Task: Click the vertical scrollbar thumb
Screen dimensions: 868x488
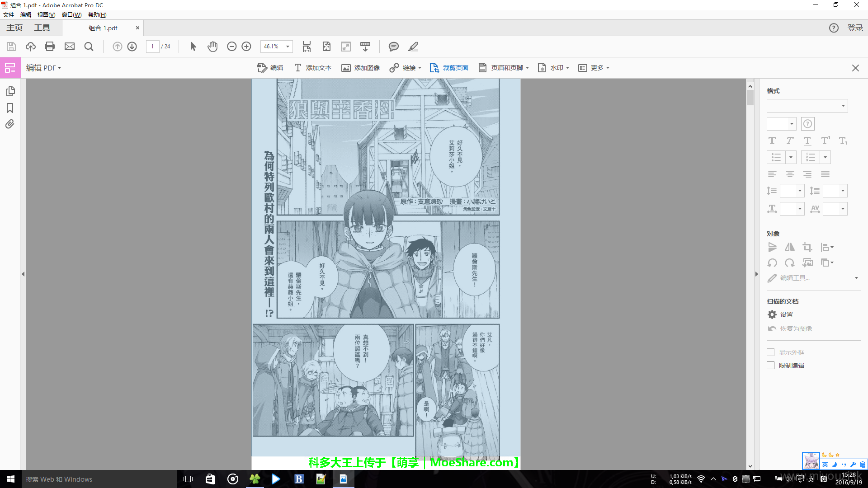Action: pyautogui.click(x=750, y=98)
